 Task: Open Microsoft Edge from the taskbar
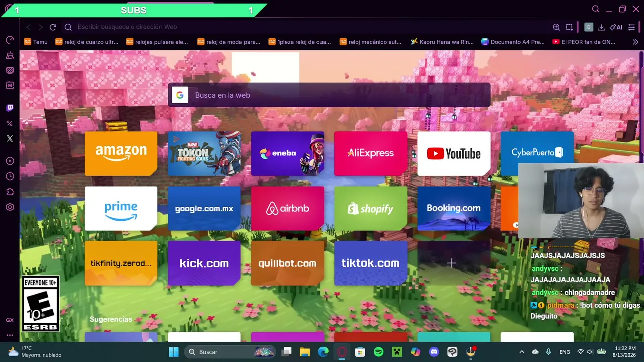[x=323, y=352]
